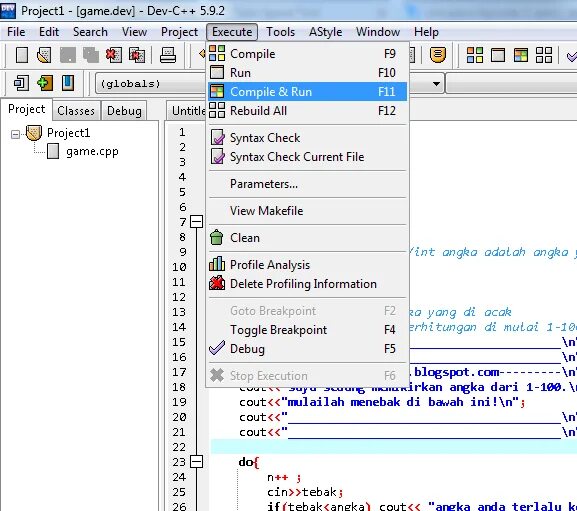Screen dimensions: 577x511
Task: Open the dropdown arrow beside the Execute menu
Action: click(x=436, y=84)
